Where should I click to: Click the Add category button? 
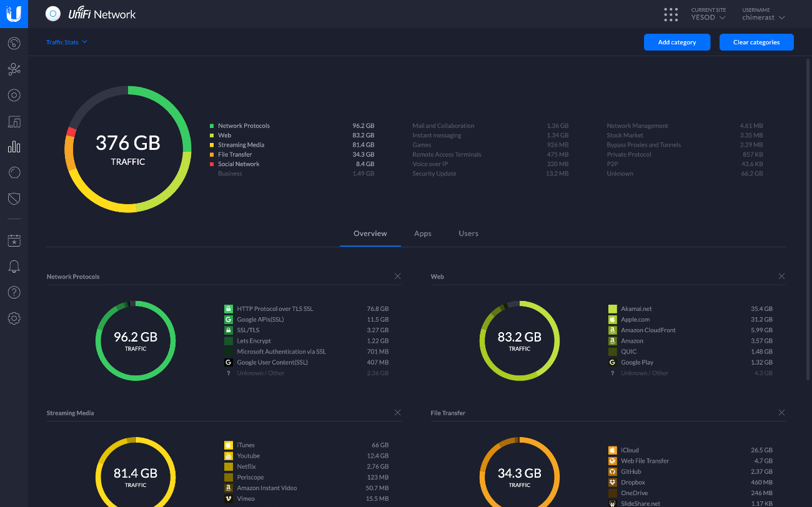tap(677, 42)
